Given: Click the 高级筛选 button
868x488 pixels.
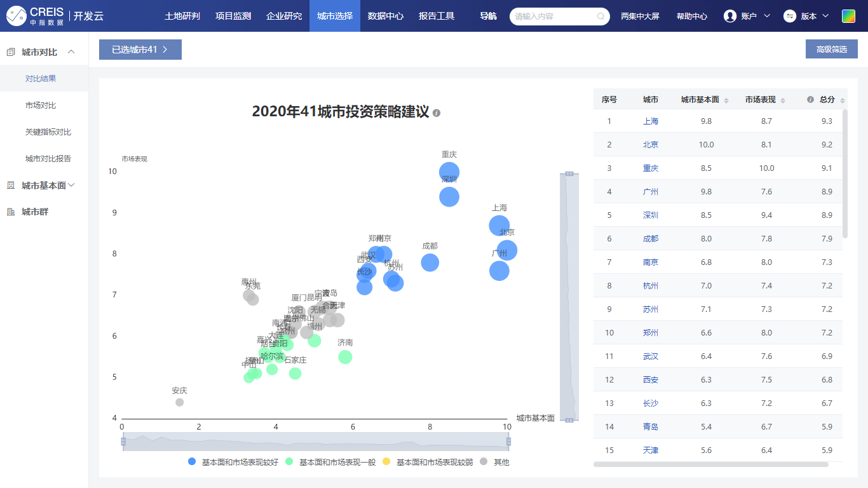Looking at the screenshot, I should (x=831, y=50).
